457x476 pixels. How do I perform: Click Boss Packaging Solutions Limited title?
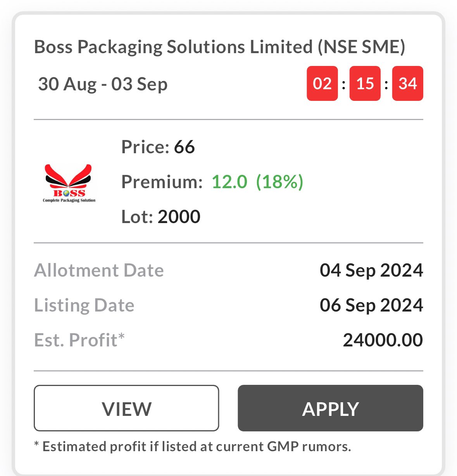[219, 47]
